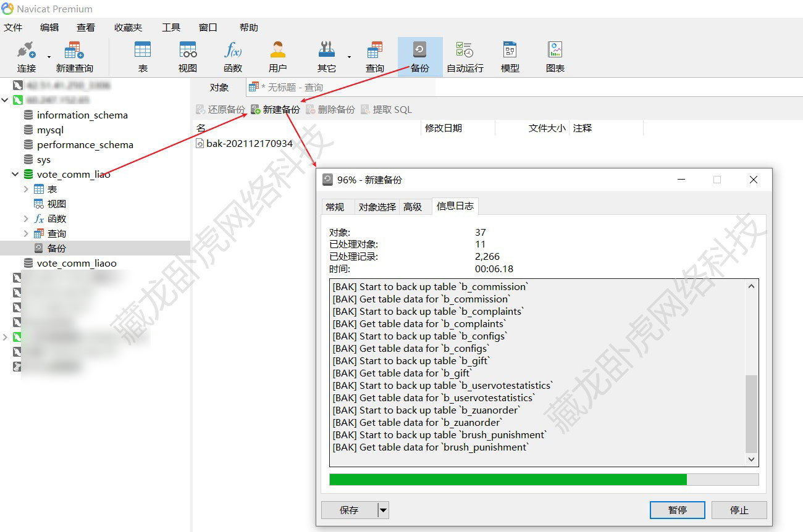Expand the 查询 tree node
803x532 pixels.
26,233
